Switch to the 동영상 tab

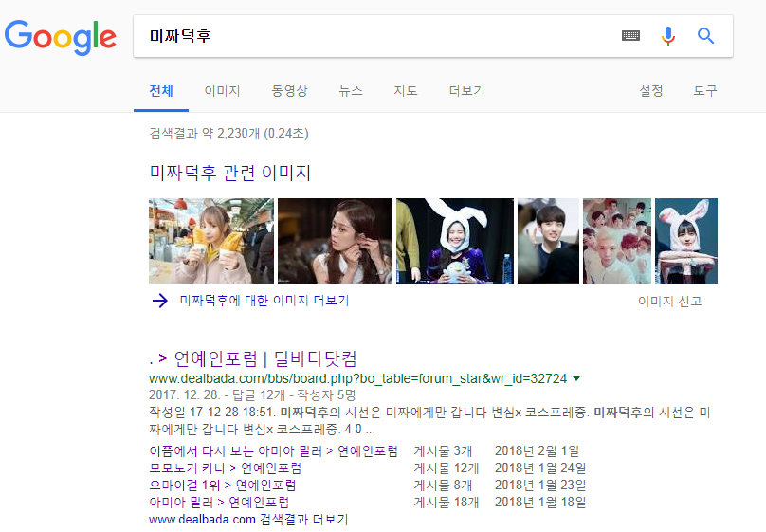click(x=289, y=91)
